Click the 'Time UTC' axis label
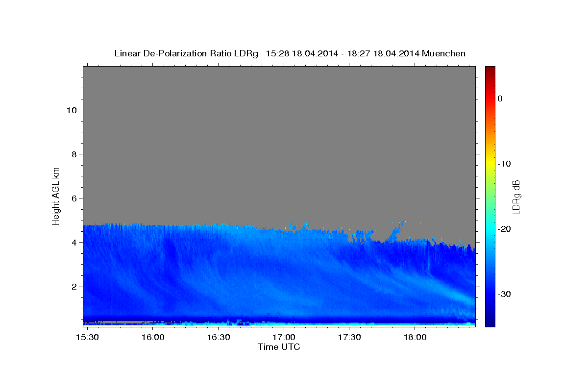588x392 pixels. [x=279, y=347]
